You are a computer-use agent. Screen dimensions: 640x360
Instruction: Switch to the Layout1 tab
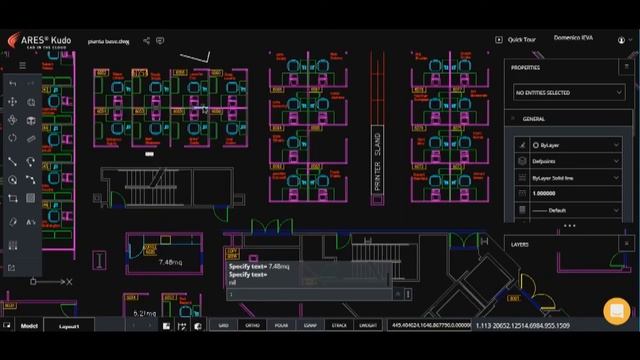point(69,326)
